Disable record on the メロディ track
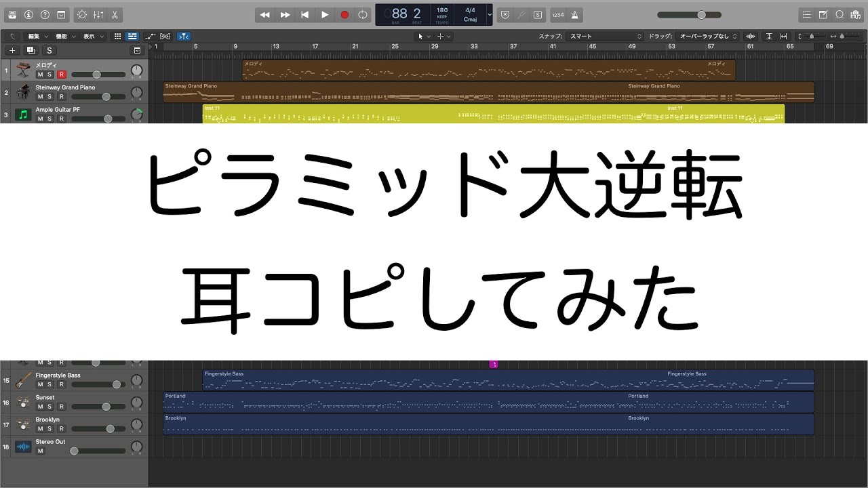 click(61, 75)
